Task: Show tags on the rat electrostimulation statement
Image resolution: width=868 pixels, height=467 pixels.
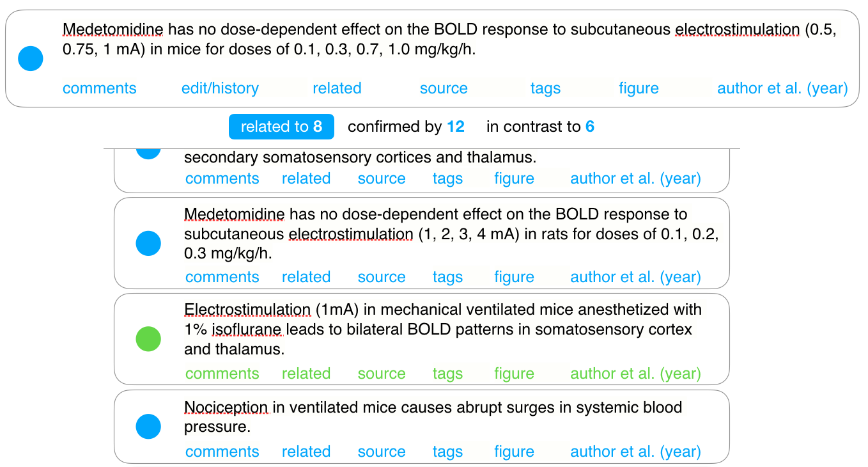Action: pos(447,277)
